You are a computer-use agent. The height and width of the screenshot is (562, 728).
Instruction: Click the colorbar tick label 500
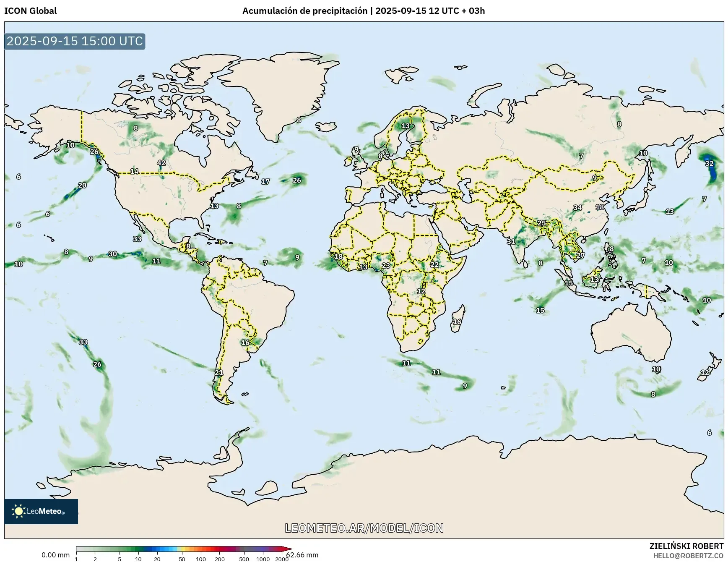[244, 559]
